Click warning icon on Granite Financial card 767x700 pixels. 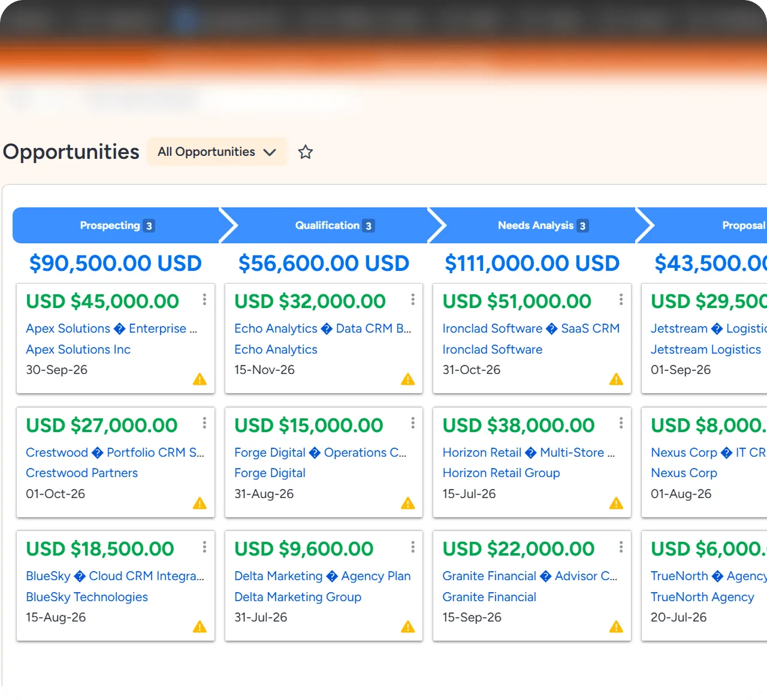pyautogui.click(x=616, y=627)
